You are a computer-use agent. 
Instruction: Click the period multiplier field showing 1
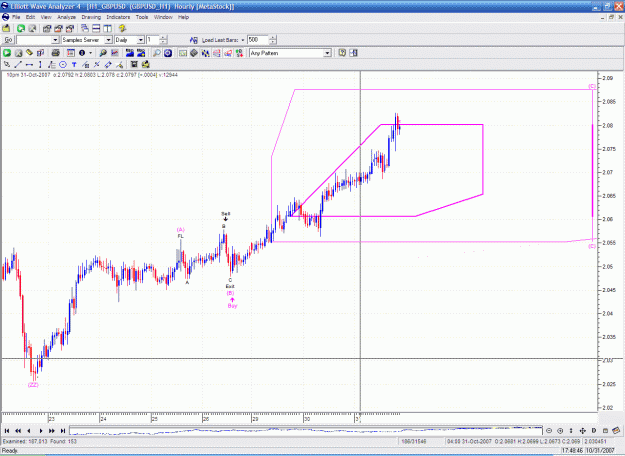[153, 40]
